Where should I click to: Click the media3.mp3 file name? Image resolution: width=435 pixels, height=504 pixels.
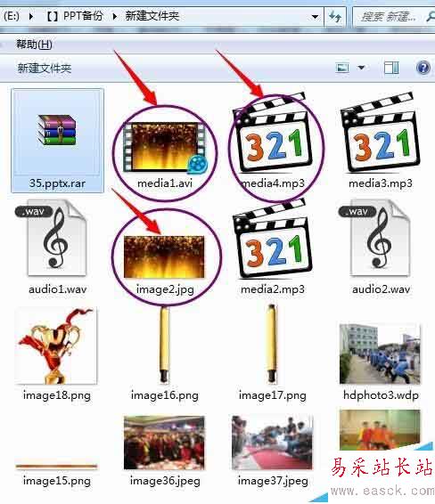pos(381,183)
